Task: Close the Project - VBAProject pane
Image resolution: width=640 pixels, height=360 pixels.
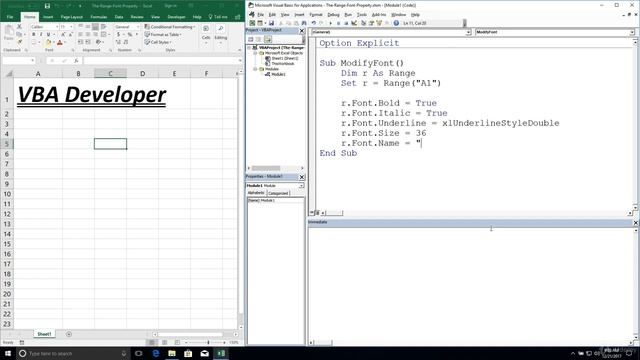Action: coord(302,31)
